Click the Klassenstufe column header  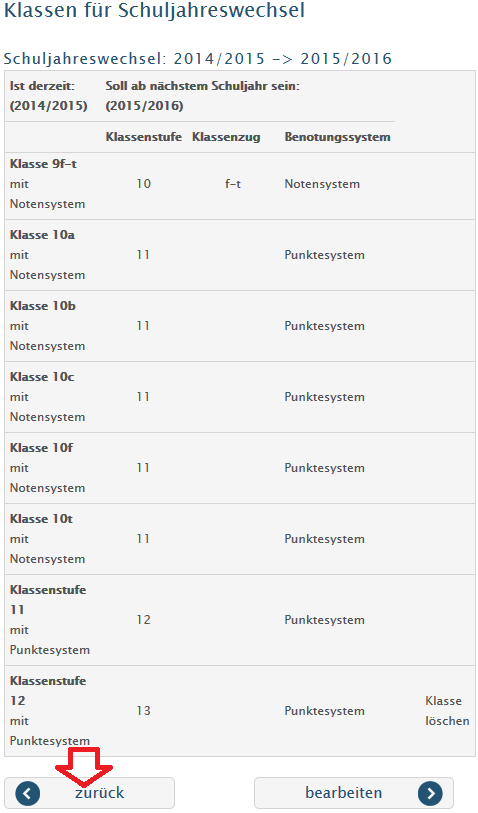[144, 137]
